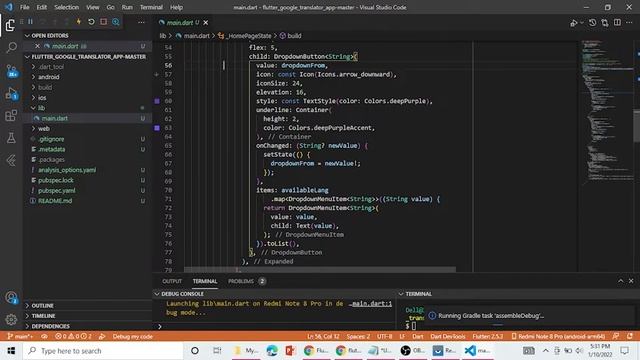This screenshot has height=360, width=640.
Task: Pause the debug session
Action: pos(30,22)
